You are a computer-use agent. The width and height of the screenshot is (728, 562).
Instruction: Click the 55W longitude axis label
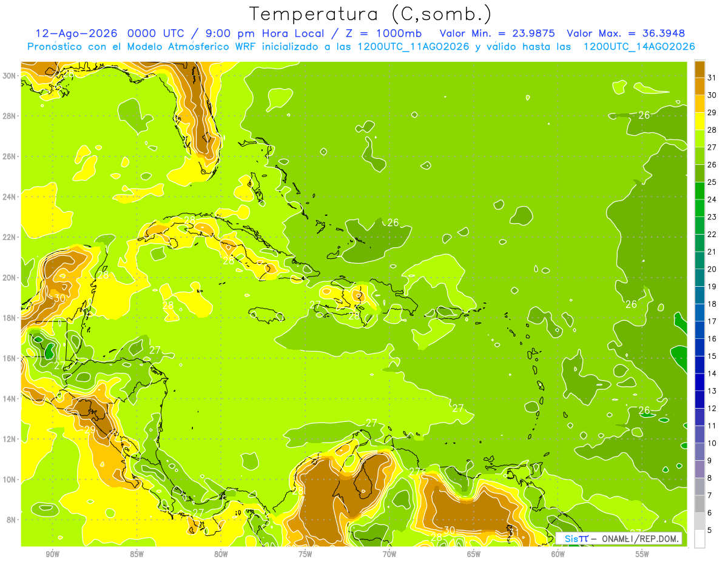(642, 554)
